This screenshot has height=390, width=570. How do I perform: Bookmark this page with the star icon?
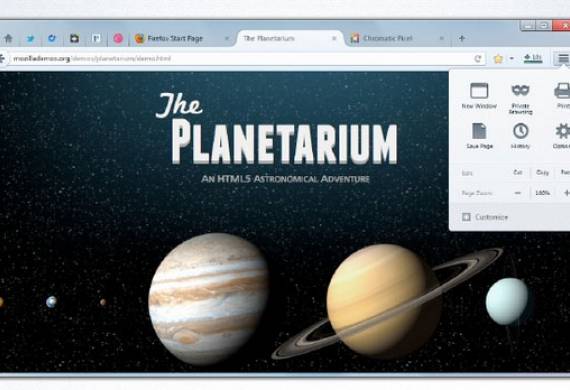(x=498, y=59)
